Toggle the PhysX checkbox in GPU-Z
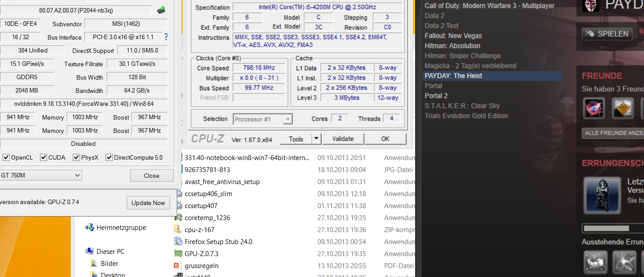The height and width of the screenshot is (277, 644). [76, 157]
